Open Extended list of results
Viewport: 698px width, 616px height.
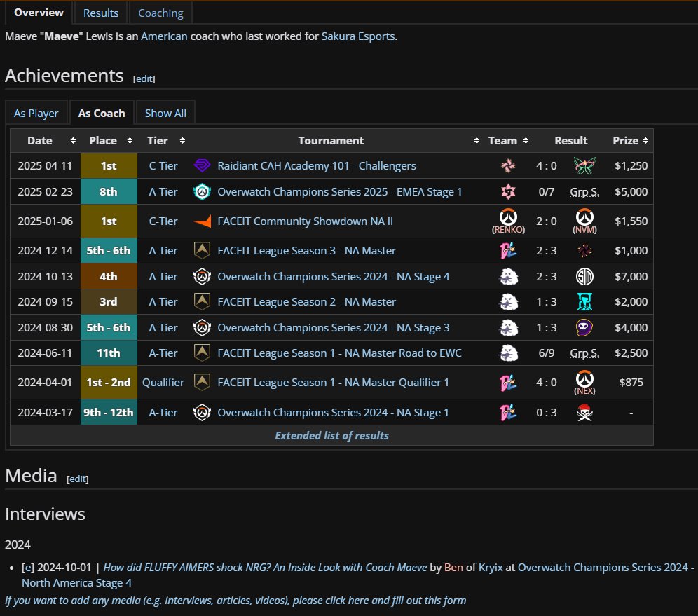[331, 435]
